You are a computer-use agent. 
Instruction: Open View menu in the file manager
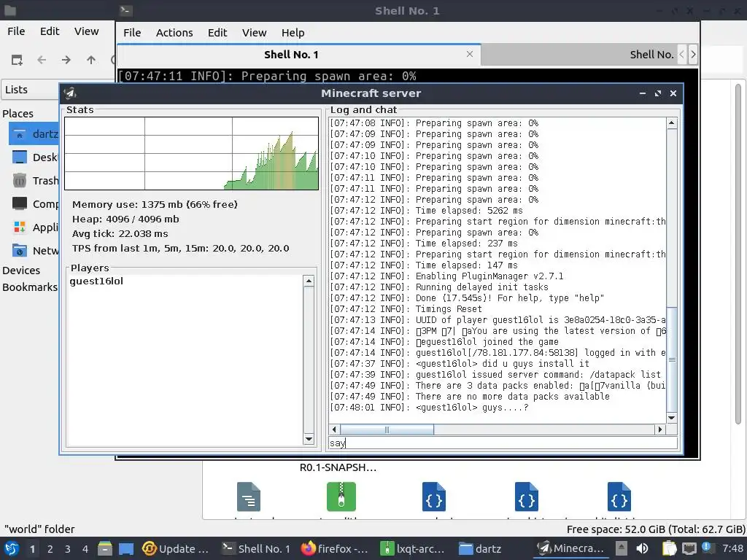tap(86, 31)
